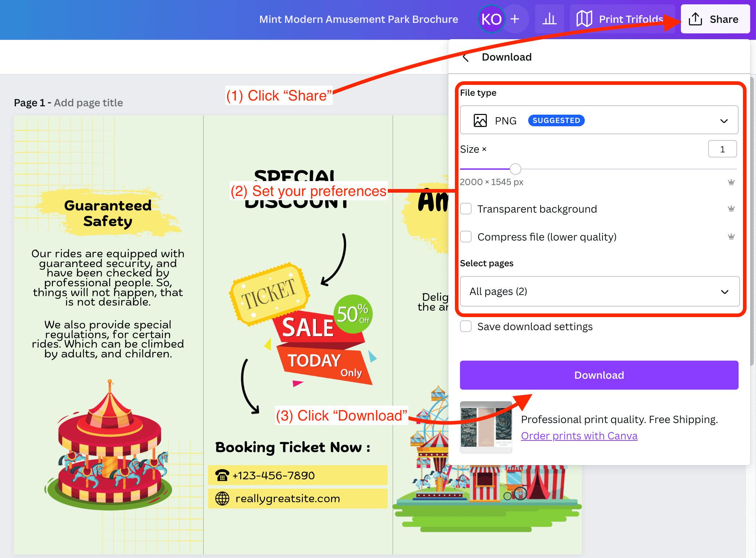Image resolution: width=756 pixels, height=558 pixels.
Task: Open Print Trifolds option
Action: 622,19
